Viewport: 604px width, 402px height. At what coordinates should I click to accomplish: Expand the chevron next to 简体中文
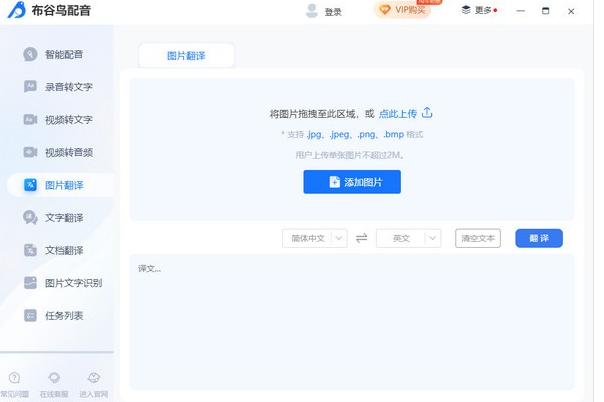[339, 238]
